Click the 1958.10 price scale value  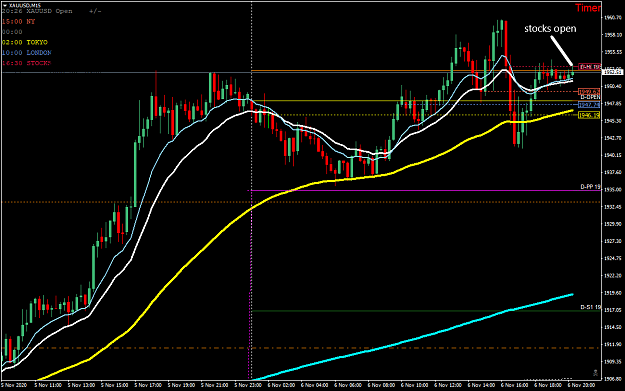pyautogui.click(x=613, y=35)
